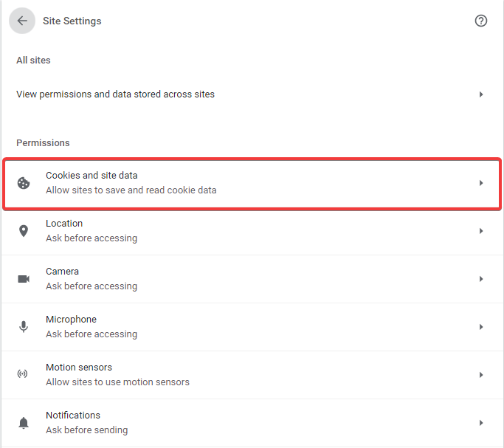The height and width of the screenshot is (448, 504).
Task: Click the 'Ask before sending' notifications text
Action: click(86, 430)
